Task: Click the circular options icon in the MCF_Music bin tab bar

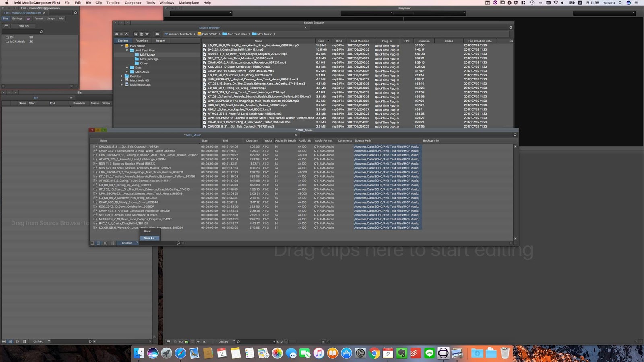Action: 515,135
